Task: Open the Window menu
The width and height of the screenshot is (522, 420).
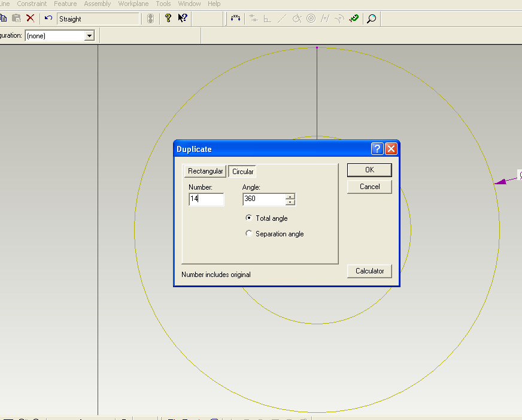Action: (x=189, y=4)
